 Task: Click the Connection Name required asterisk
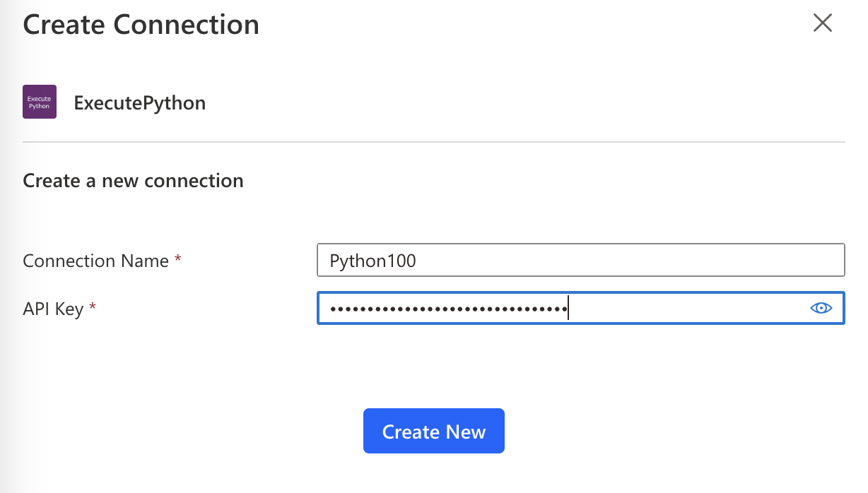[x=178, y=256]
